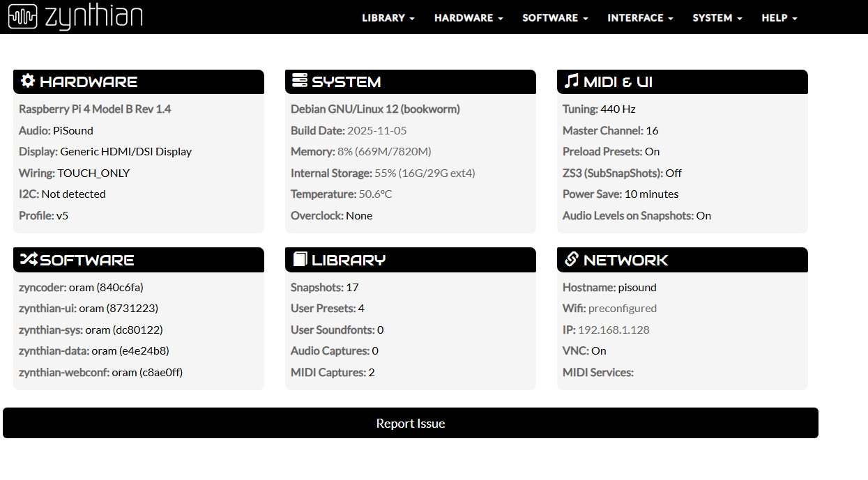This screenshot has width=868, height=480.
Task: Click the MIDI & UI music note icon
Action: (571, 82)
